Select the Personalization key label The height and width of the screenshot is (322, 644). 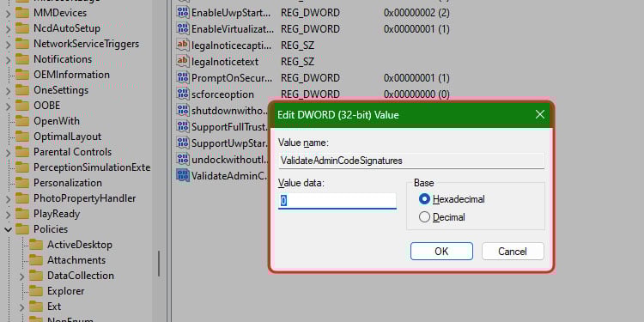click(x=68, y=183)
